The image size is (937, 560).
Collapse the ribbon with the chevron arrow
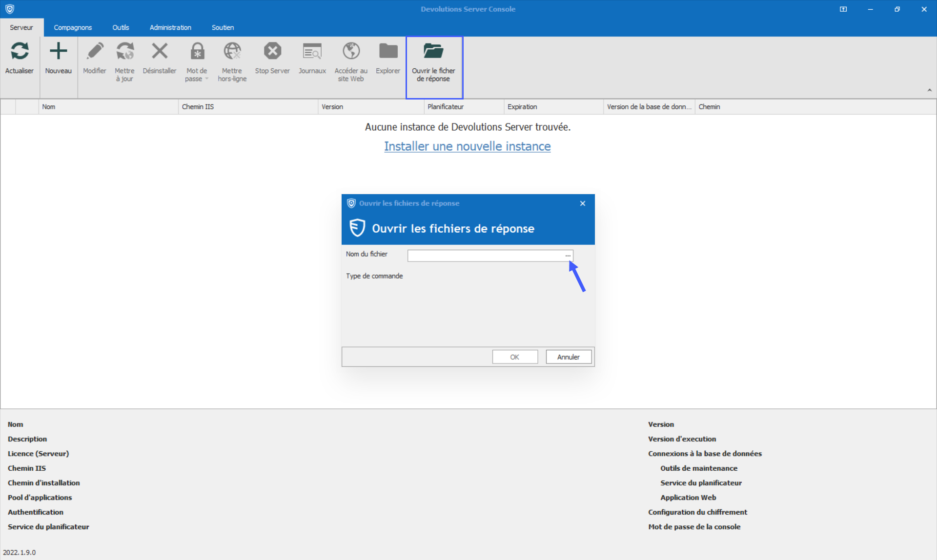point(929,90)
